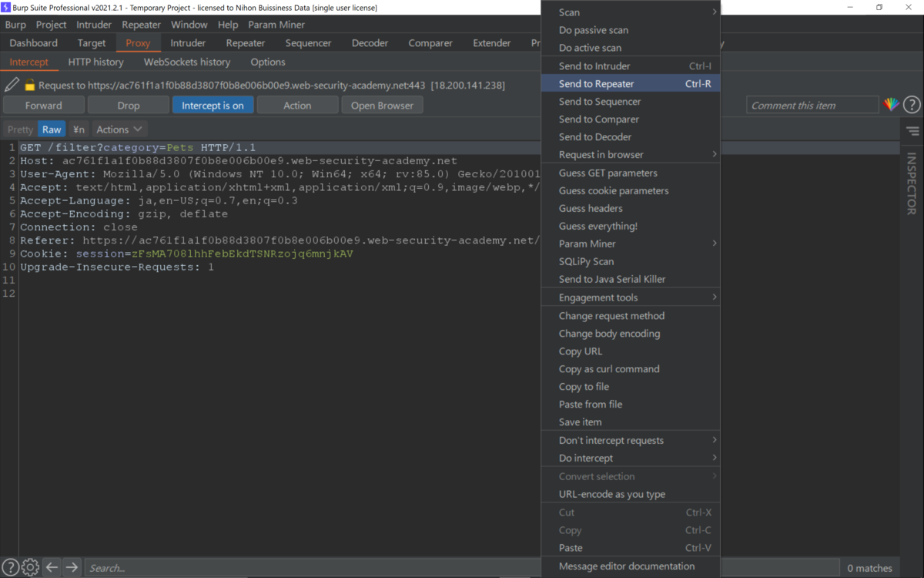Open the proxy Options sub-tab

268,62
